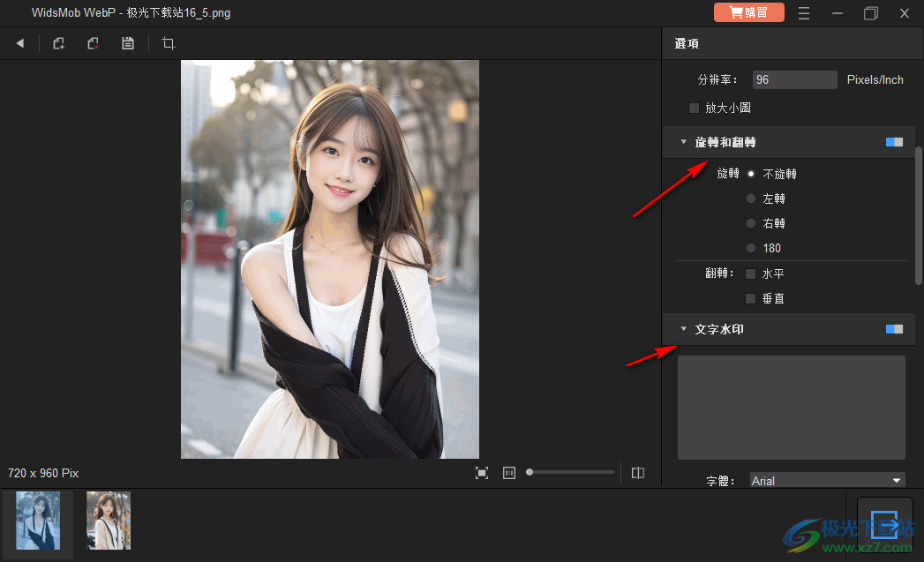The height and width of the screenshot is (562, 924).
Task: Close the WidsMob WebP window
Action: tap(905, 13)
